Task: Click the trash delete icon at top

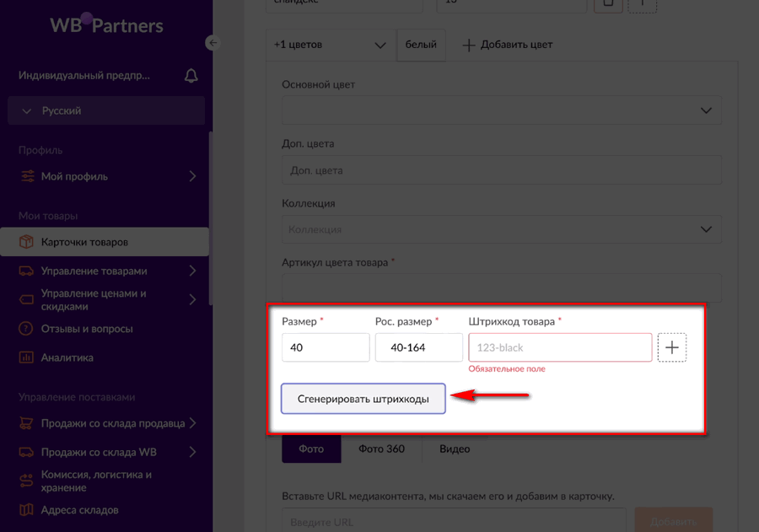Action: [x=609, y=4]
